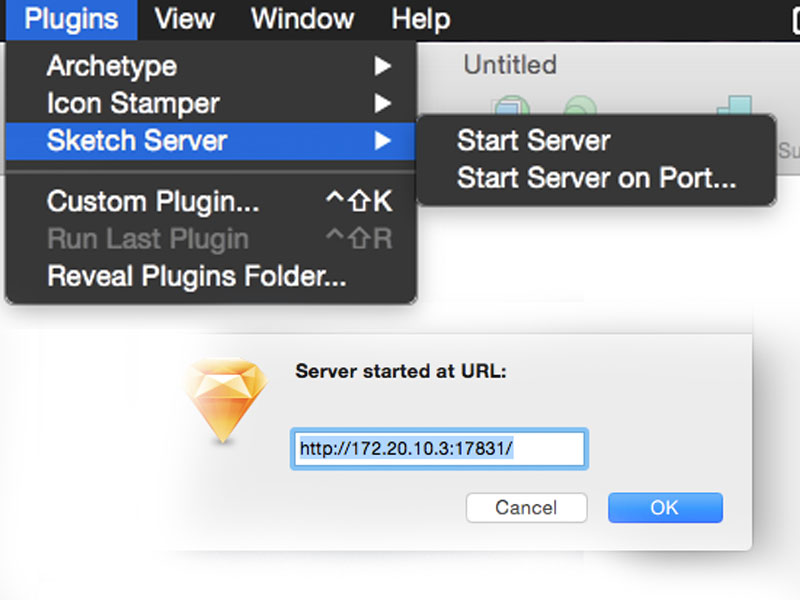Open Custom Plugin… menu item
The height and width of the screenshot is (600, 800).
pyautogui.click(x=211, y=201)
